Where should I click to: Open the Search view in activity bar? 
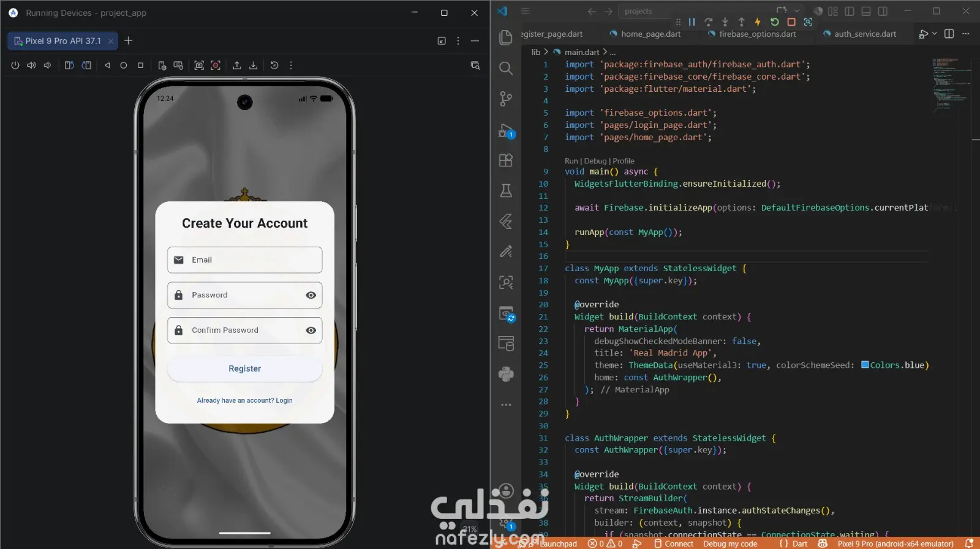506,68
